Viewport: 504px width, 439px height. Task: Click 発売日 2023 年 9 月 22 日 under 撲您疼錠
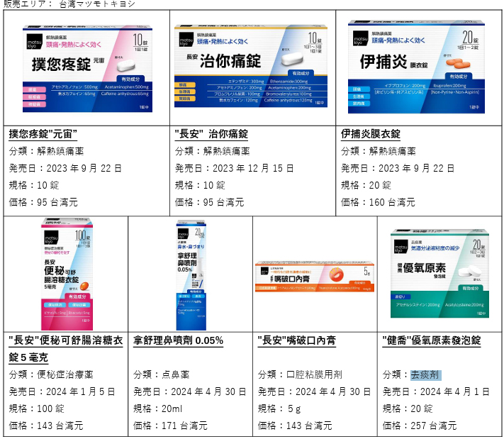click(x=65, y=168)
